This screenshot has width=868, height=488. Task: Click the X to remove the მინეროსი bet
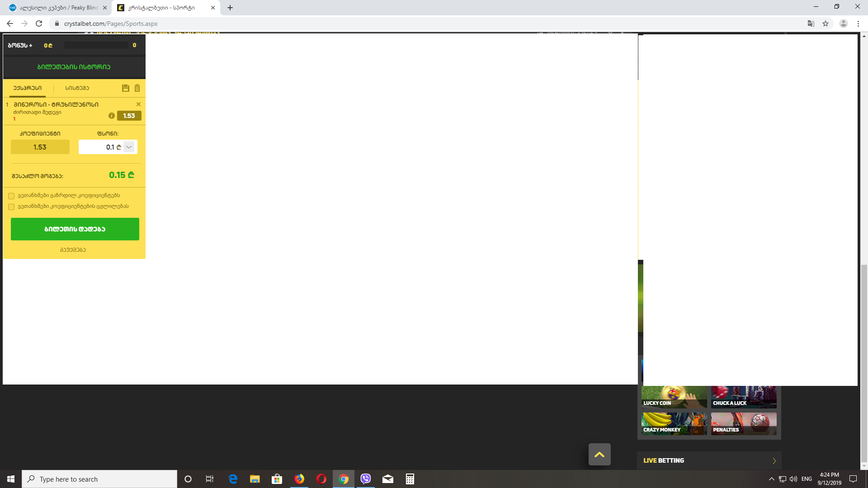[x=138, y=104]
